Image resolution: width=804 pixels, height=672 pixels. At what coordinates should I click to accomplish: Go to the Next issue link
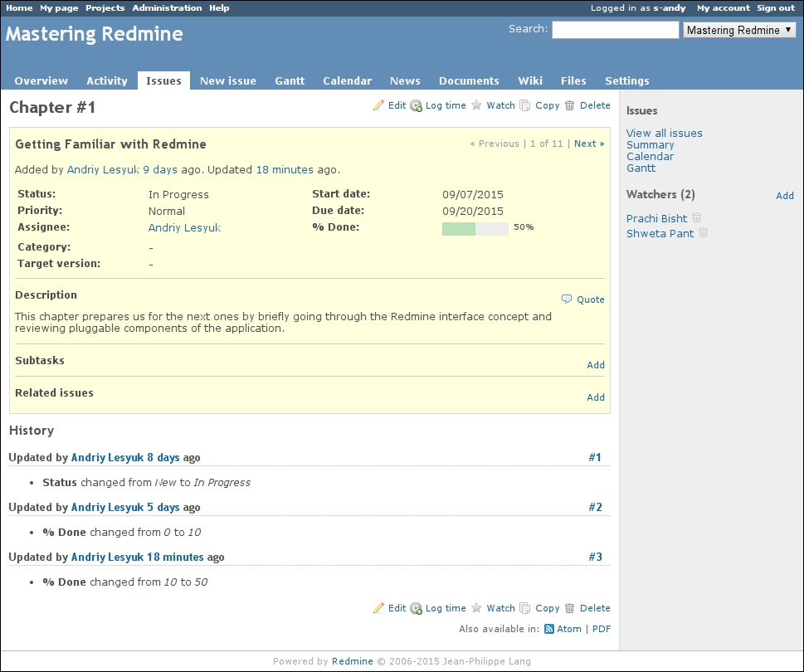(589, 144)
